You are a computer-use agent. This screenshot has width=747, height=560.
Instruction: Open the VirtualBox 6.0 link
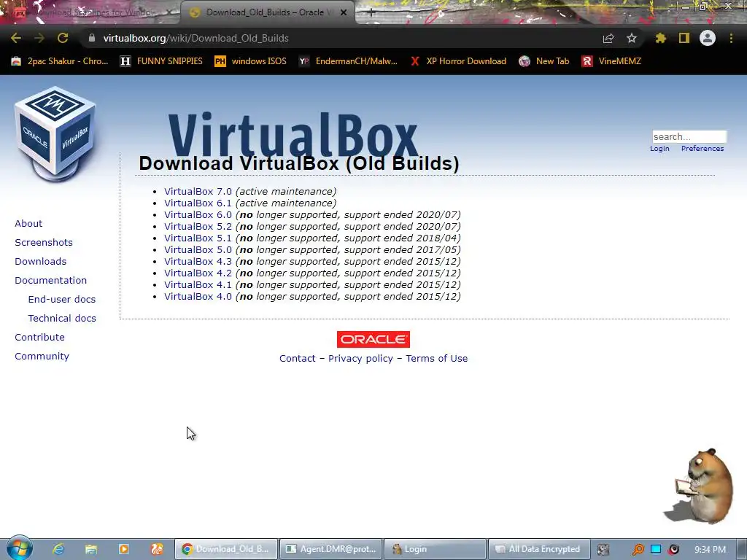(198, 215)
